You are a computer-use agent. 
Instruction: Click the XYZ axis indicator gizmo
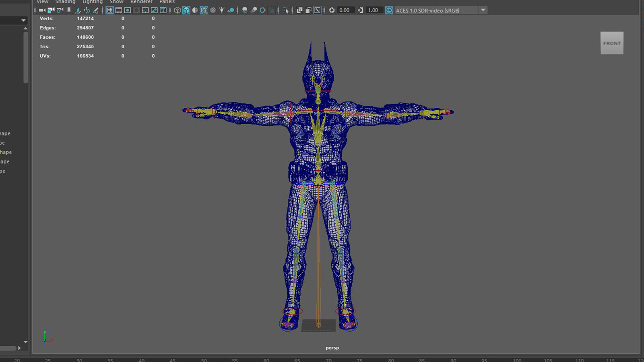(47, 337)
